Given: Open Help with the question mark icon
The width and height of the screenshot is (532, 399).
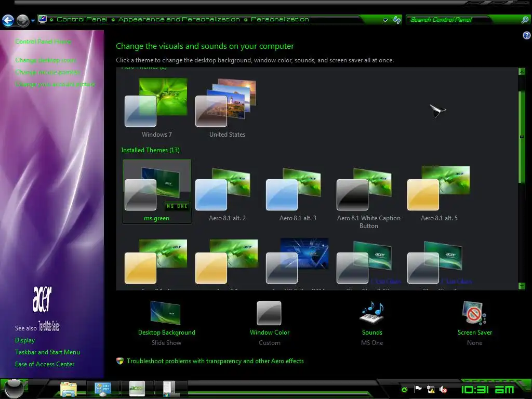Looking at the screenshot, I should point(527,35).
